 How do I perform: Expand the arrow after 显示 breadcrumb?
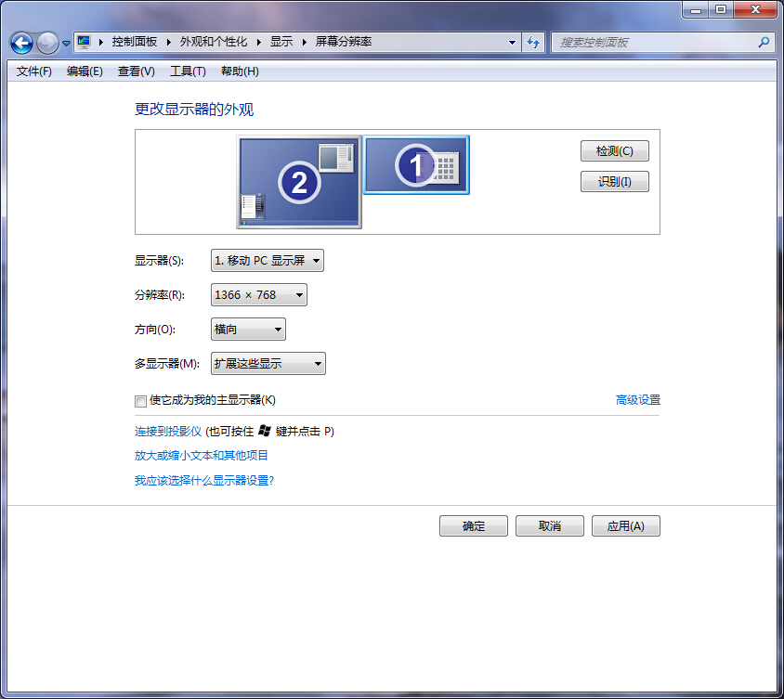click(304, 42)
